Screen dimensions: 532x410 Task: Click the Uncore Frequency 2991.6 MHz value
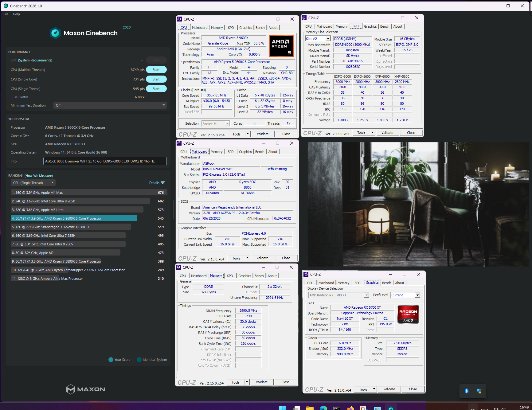[x=275, y=298]
